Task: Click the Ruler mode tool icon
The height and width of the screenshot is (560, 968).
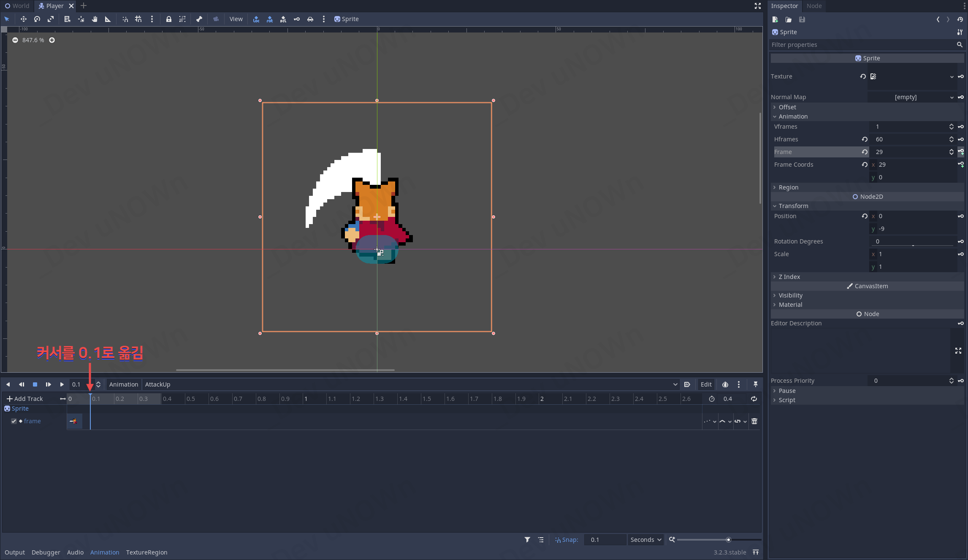Action: pos(108,19)
